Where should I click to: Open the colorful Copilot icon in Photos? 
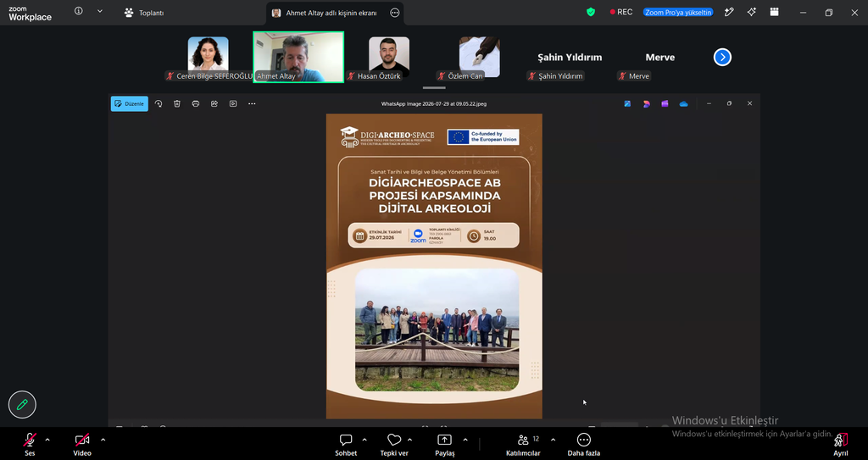[646, 103]
